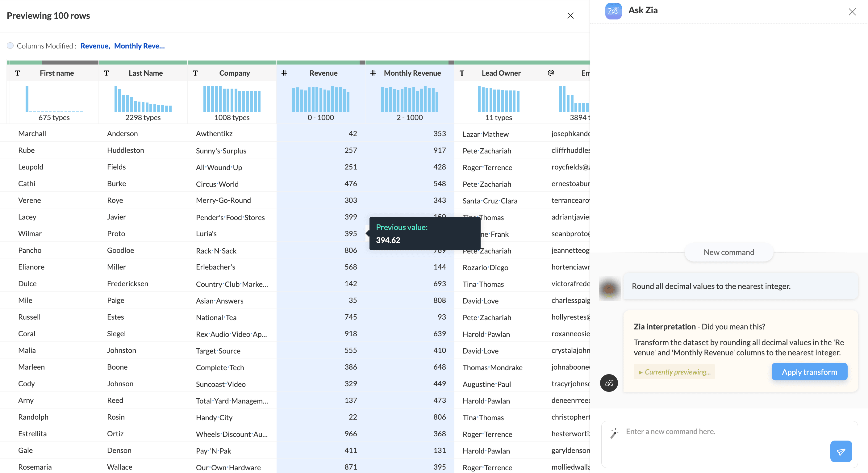Click the Ask Zia logo icon
This screenshot has width=868, height=473.
click(613, 11)
